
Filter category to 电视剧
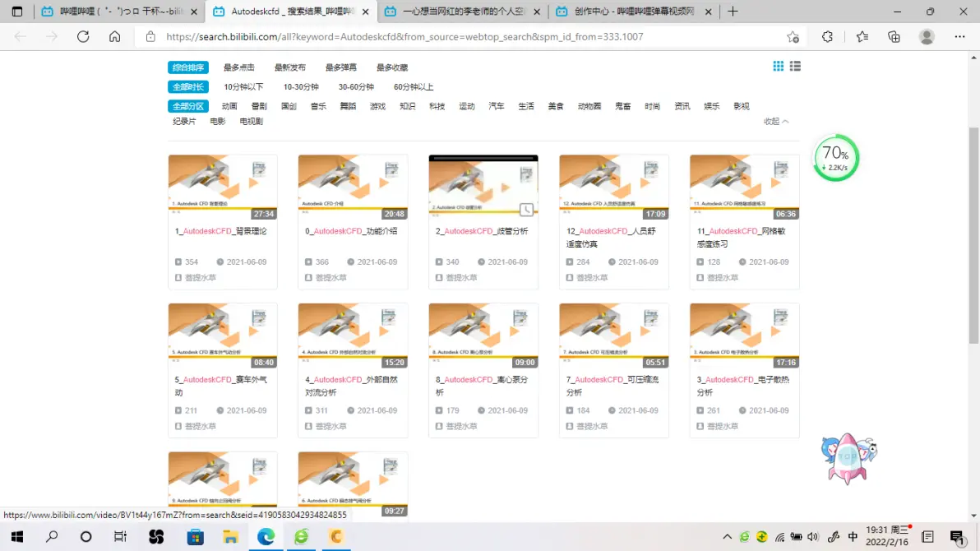point(252,122)
